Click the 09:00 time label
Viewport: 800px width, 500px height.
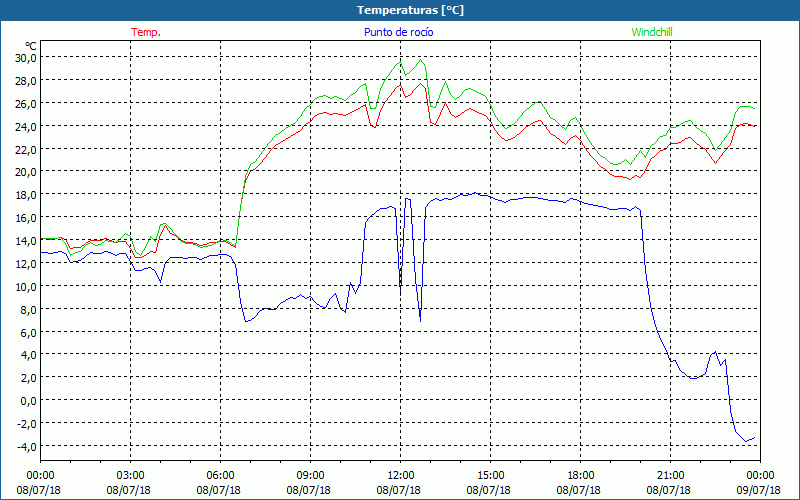click(311, 476)
